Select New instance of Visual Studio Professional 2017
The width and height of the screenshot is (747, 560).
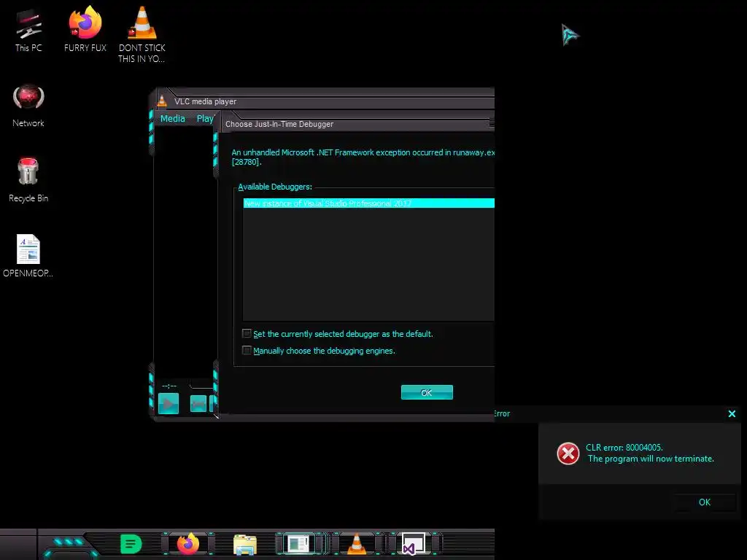pyautogui.click(x=368, y=203)
